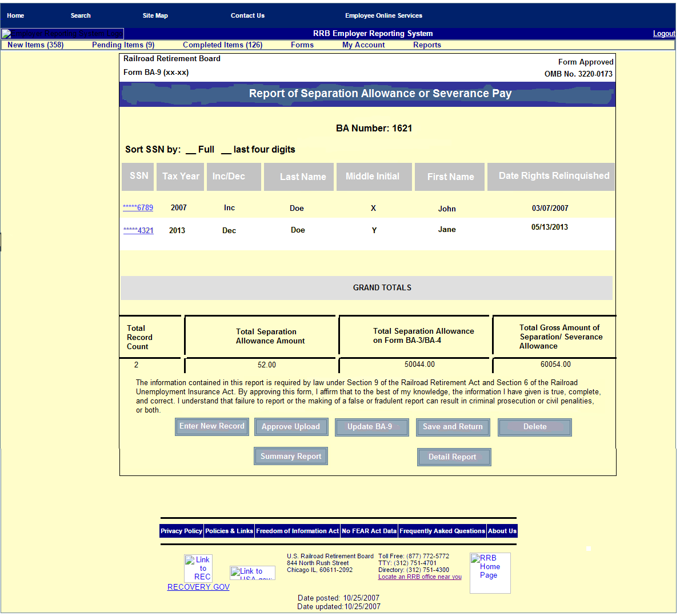This screenshot has height=616, width=680.
Task: Click the Employer Reporting System logo image
Action: [x=62, y=34]
